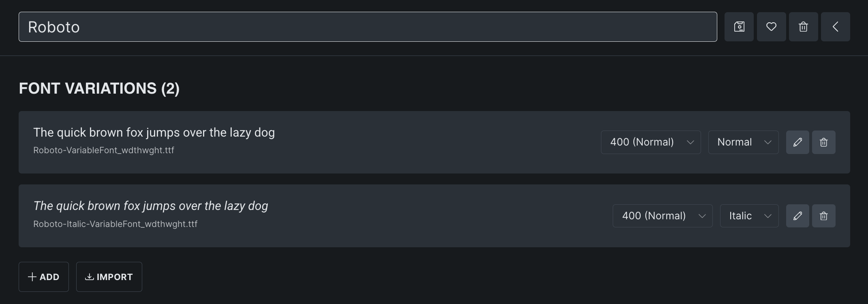Click the IMPORT button
Viewport: 868px width, 304px height.
pos(109,277)
